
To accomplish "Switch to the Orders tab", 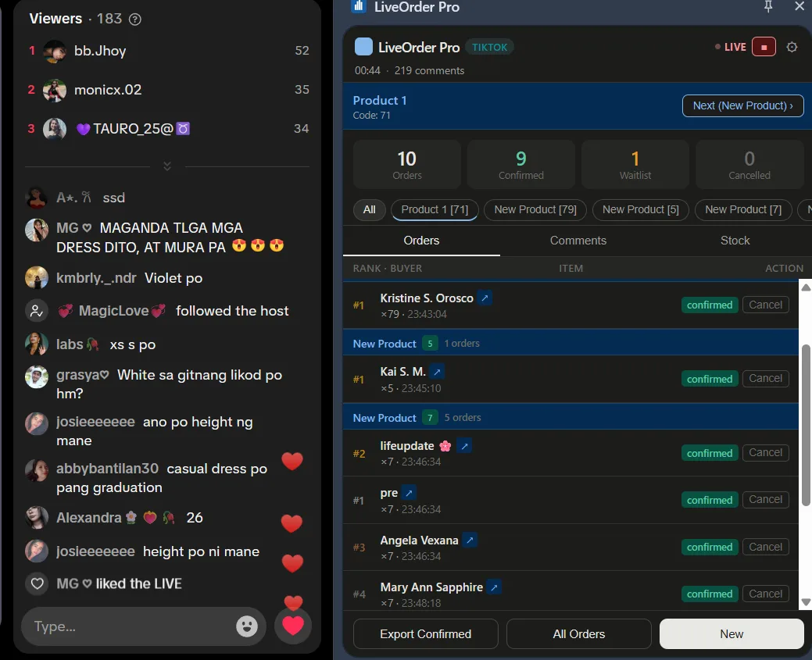I will (x=421, y=241).
